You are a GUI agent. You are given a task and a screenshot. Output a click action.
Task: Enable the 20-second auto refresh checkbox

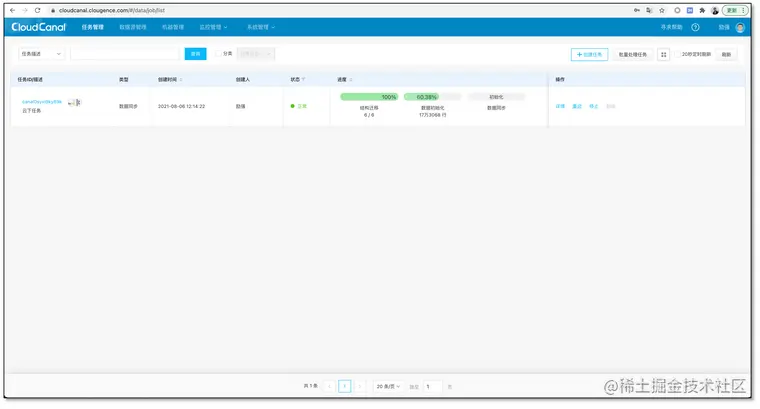(678, 54)
